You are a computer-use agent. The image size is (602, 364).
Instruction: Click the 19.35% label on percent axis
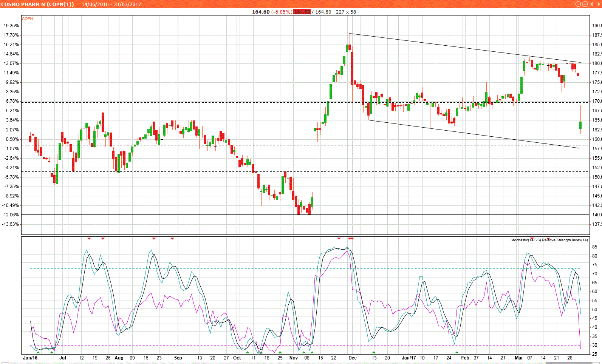click(x=11, y=26)
